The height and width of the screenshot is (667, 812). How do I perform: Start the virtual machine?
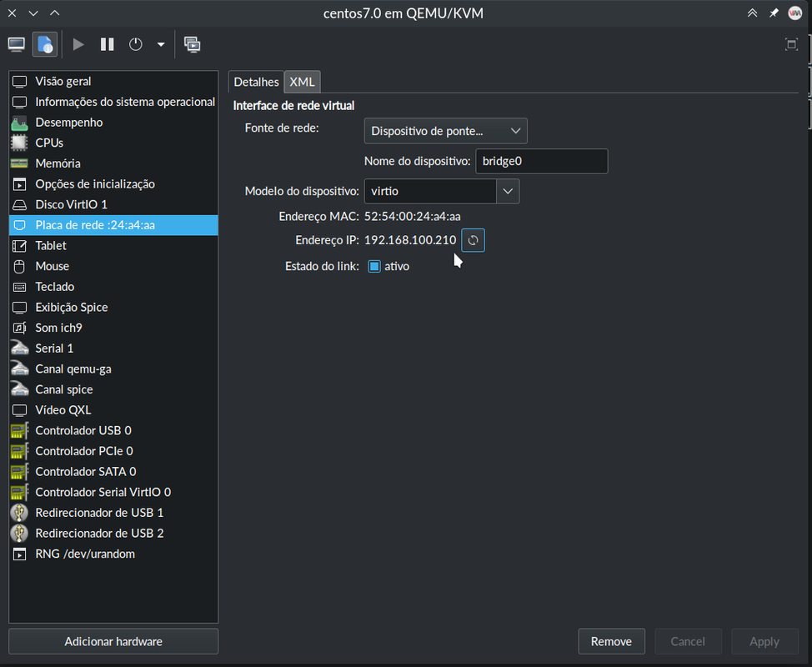pyautogui.click(x=78, y=44)
